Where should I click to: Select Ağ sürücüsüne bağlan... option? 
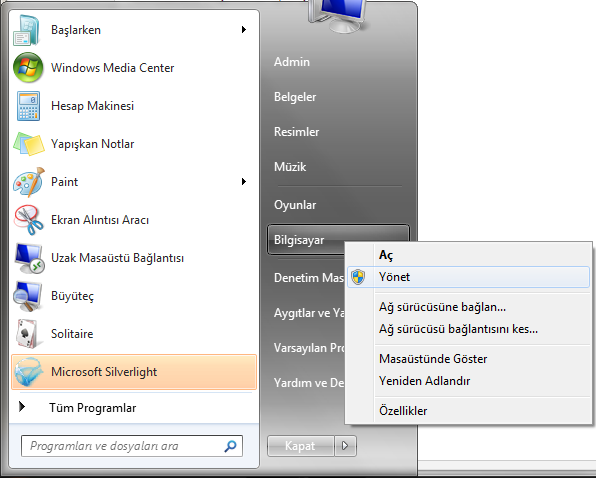coord(468,307)
